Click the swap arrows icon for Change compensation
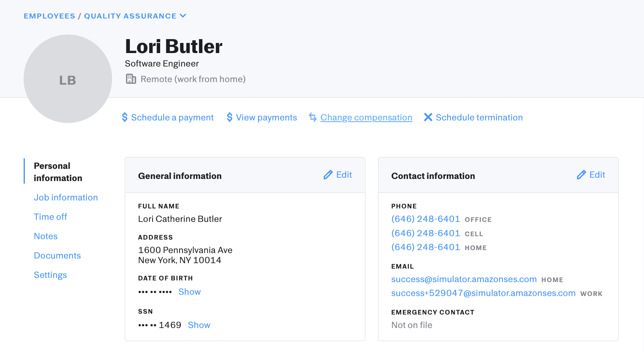Image resolution: width=644 pixels, height=352 pixels. pyautogui.click(x=313, y=117)
